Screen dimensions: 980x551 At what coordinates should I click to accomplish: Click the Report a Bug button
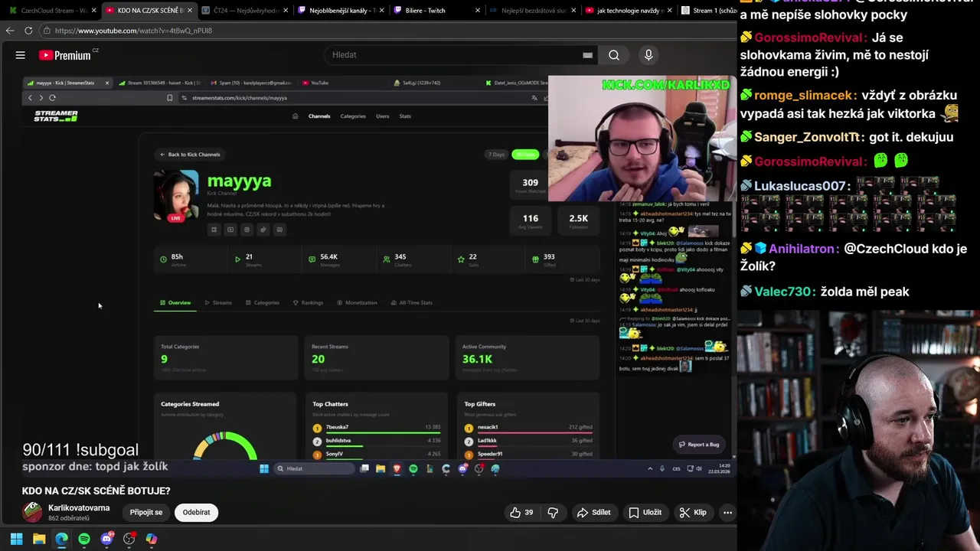point(698,445)
